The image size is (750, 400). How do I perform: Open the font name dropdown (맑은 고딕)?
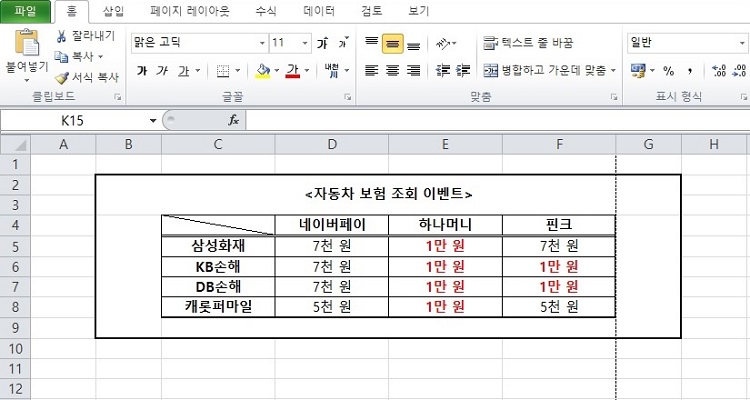[x=262, y=44]
